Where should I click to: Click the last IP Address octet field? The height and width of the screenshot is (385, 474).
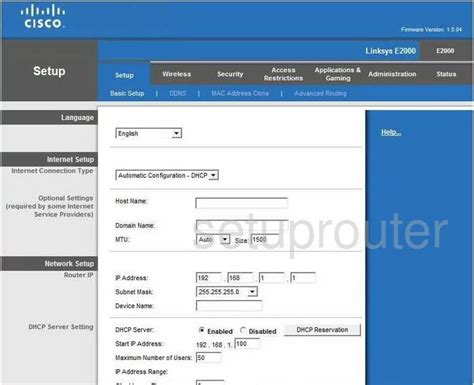(x=303, y=278)
